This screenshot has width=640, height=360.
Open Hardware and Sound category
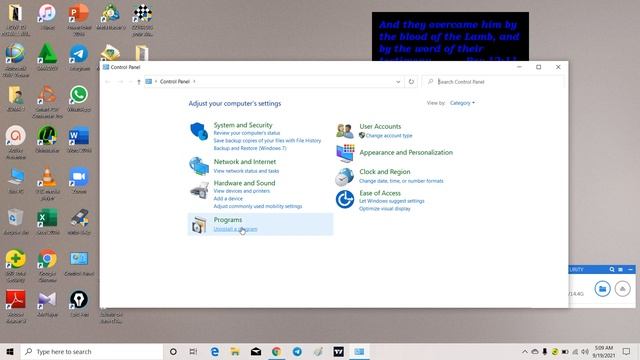(244, 183)
